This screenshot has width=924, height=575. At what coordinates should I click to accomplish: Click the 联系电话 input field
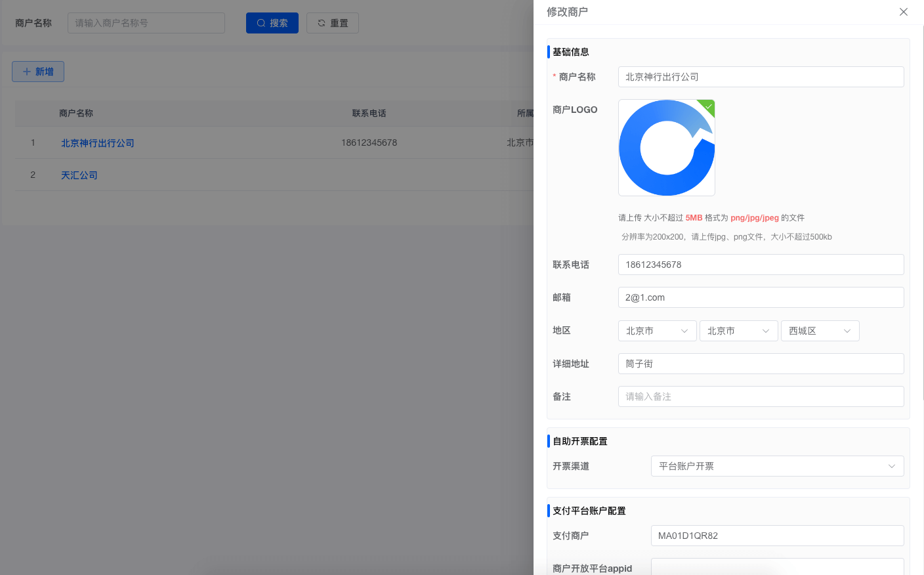[x=761, y=265]
